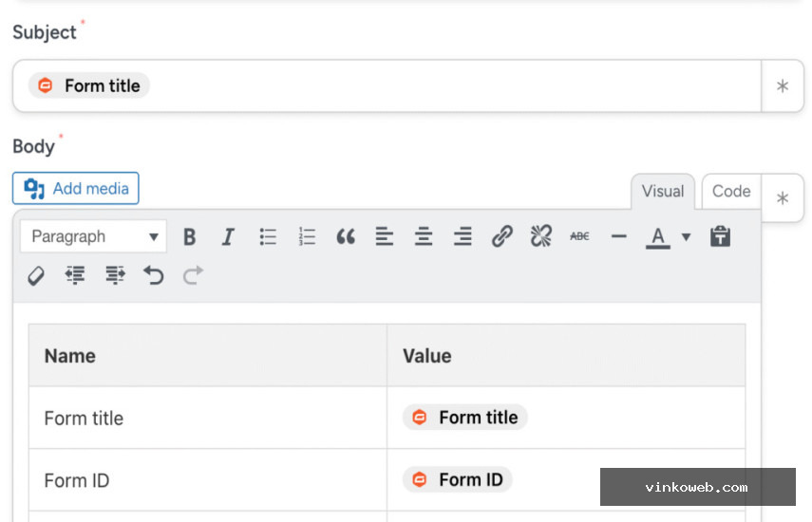This screenshot has width=812, height=522.
Task: Insert or edit a link
Action: [x=501, y=237]
